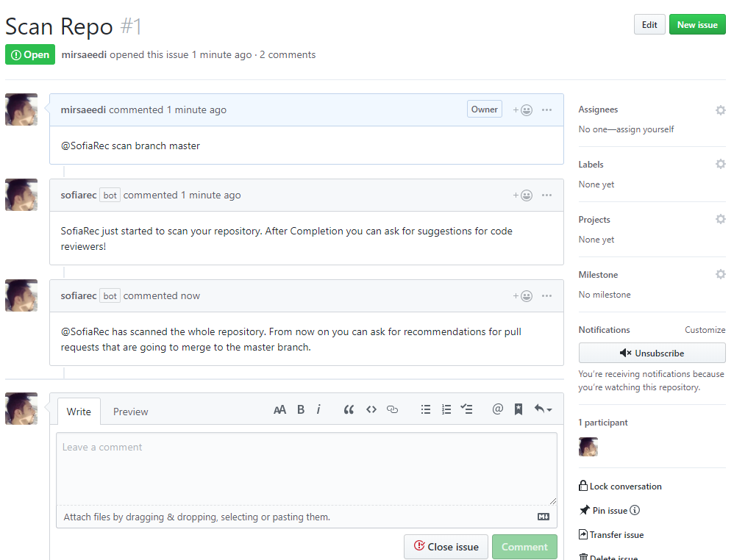Click in the Leave a comment text area
This screenshot has height=560, width=734.
(x=307, y=469)
